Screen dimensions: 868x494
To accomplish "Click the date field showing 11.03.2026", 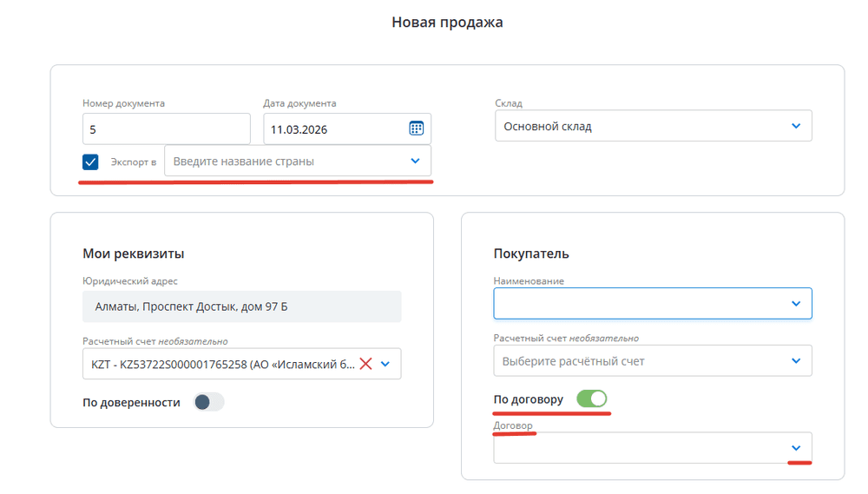I will pyautogui.click(x=334, y=129).
